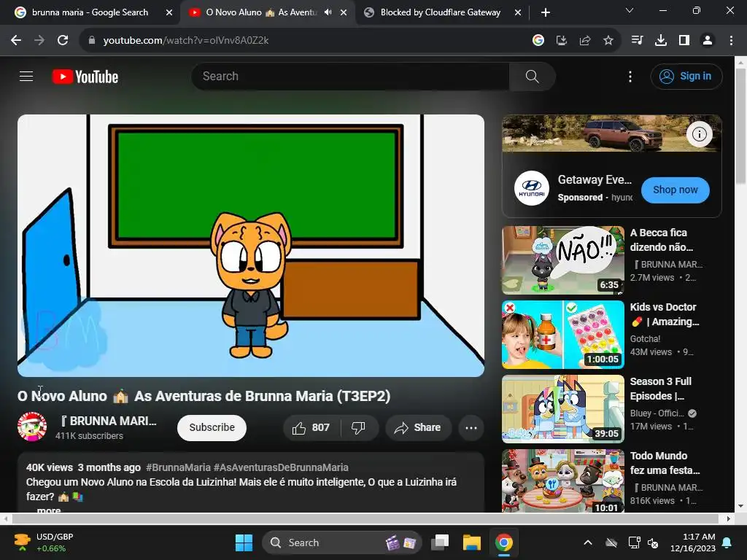747x560 pixels.
Task: Open File Explorer from taskbar
Action: [472, 542]
